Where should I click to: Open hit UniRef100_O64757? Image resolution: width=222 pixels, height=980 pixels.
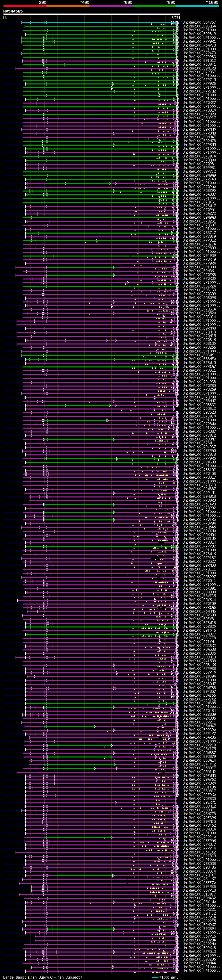(199, 23)
